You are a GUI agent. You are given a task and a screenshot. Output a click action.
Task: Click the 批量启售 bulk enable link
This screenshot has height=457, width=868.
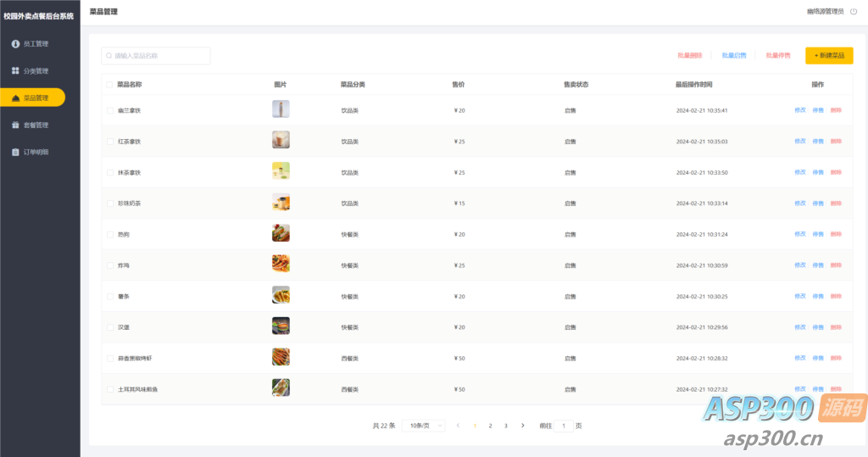(734, 56)
